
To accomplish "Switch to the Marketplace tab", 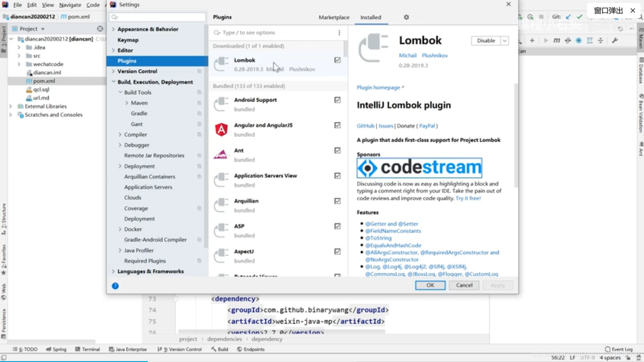I will pyautogui.click(x=334, y=17).
